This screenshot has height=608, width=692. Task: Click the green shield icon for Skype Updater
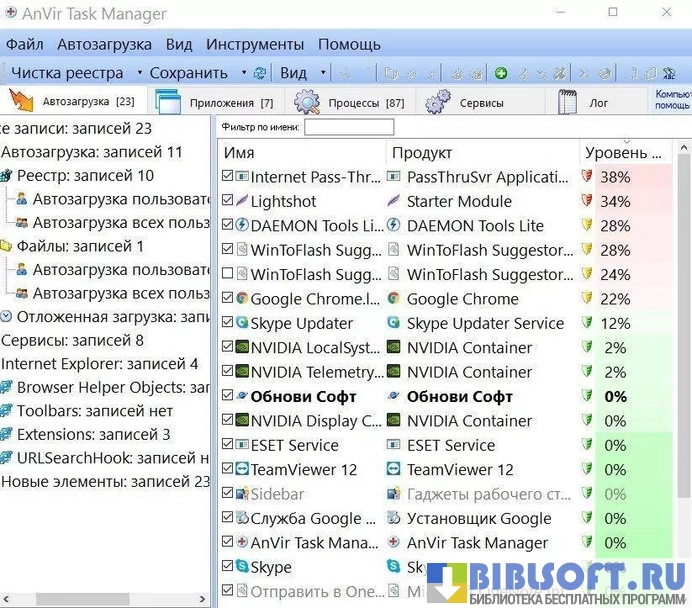(588, 323)
